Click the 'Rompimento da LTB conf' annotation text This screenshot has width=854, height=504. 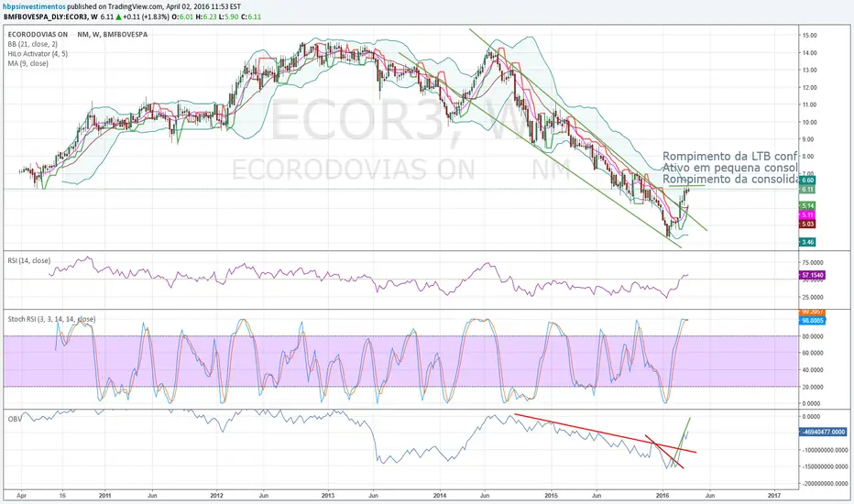tap(729, 157)
